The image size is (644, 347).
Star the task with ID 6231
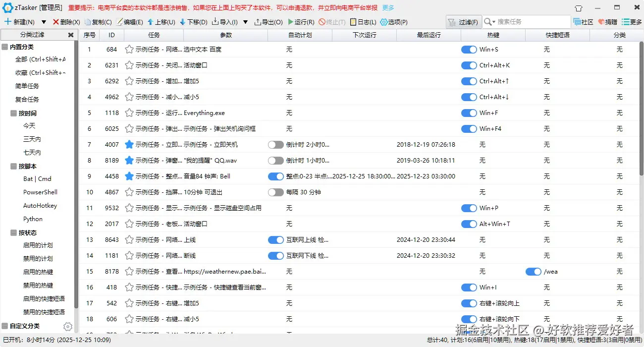[x=129, y=65]
